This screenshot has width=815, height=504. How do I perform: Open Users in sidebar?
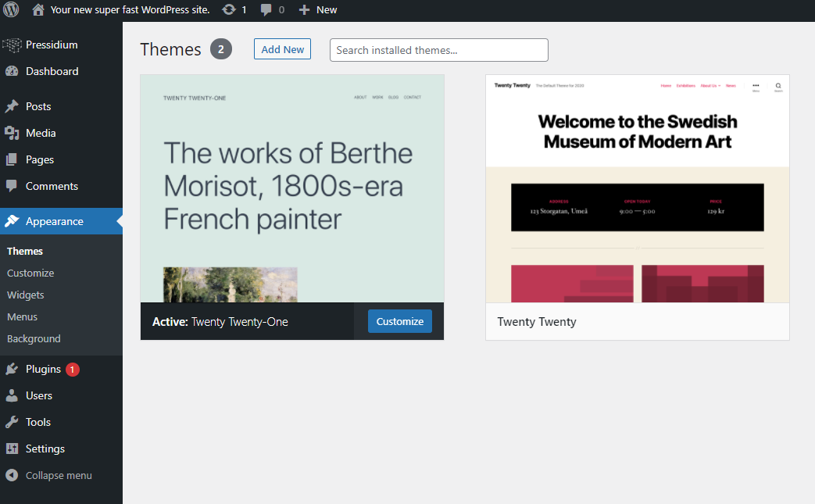[39, 395]
